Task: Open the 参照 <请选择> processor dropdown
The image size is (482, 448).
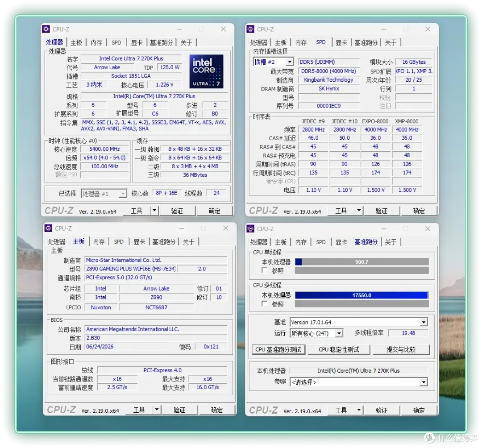Action: [424, 382]
